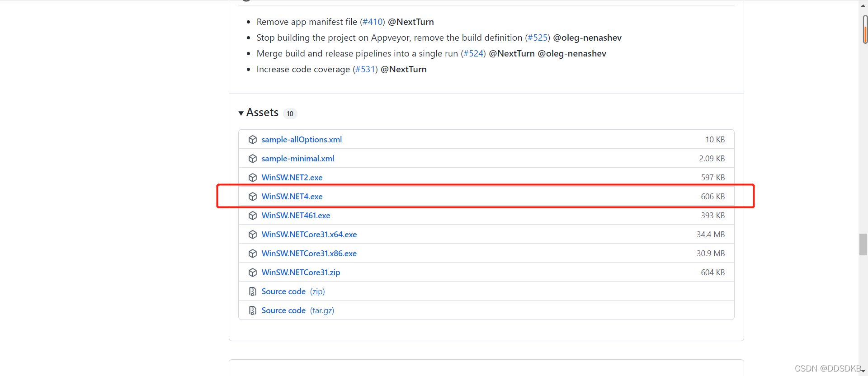The height and width of the screenshot is (376, 868).
Task: Click scrollbar down arrow at bottom right
Action: (x=863, y=371)
